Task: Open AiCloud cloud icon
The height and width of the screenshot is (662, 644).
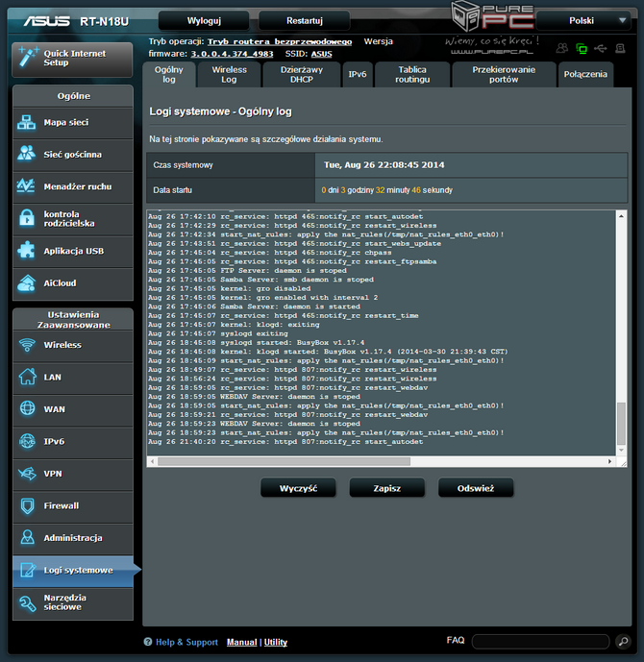Action: [x=27, y=282]
